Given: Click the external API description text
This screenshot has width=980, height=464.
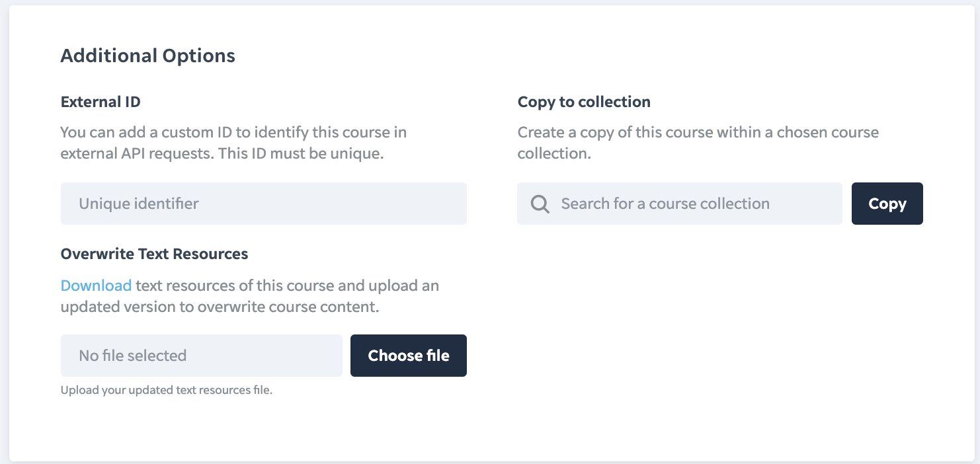Looking at the screenshot, I should [233, 142].
